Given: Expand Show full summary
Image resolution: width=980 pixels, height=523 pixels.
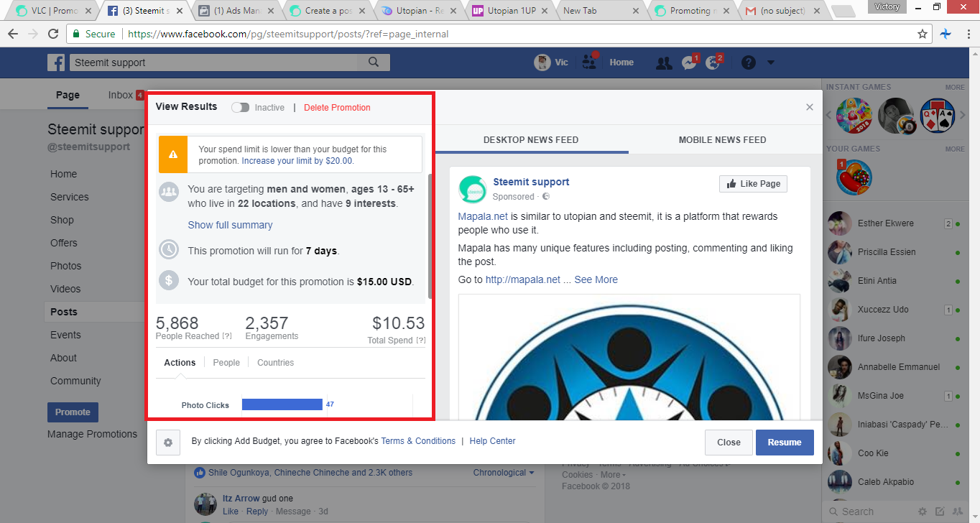Looking at the screenshot, I should pos(230,225).
